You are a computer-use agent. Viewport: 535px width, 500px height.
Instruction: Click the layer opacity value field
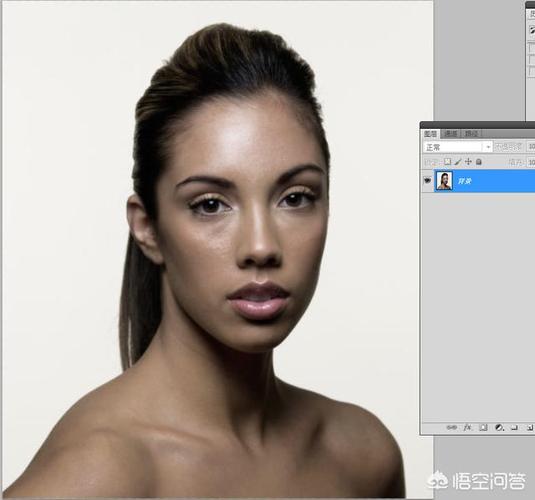tap(531, 147)
